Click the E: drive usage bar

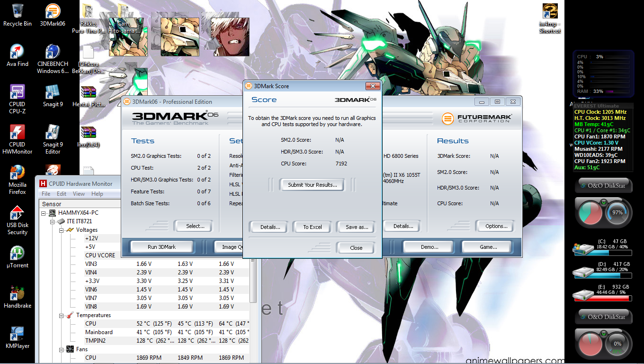pos(604,299)
